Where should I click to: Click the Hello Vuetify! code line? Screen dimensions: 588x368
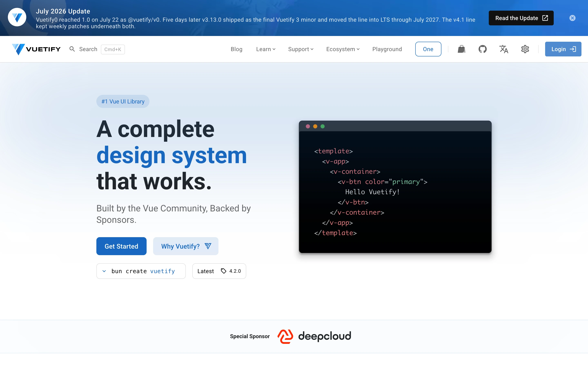372,192
